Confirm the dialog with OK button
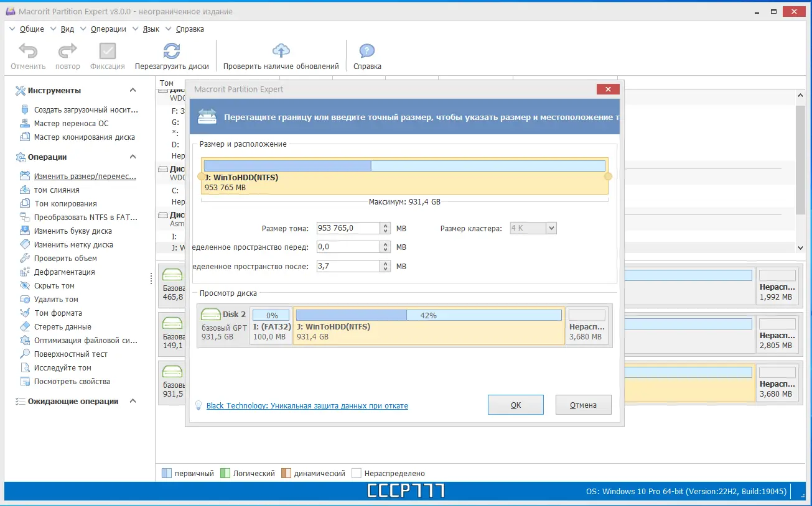812x506 pixels. click(x=516, y=405)
